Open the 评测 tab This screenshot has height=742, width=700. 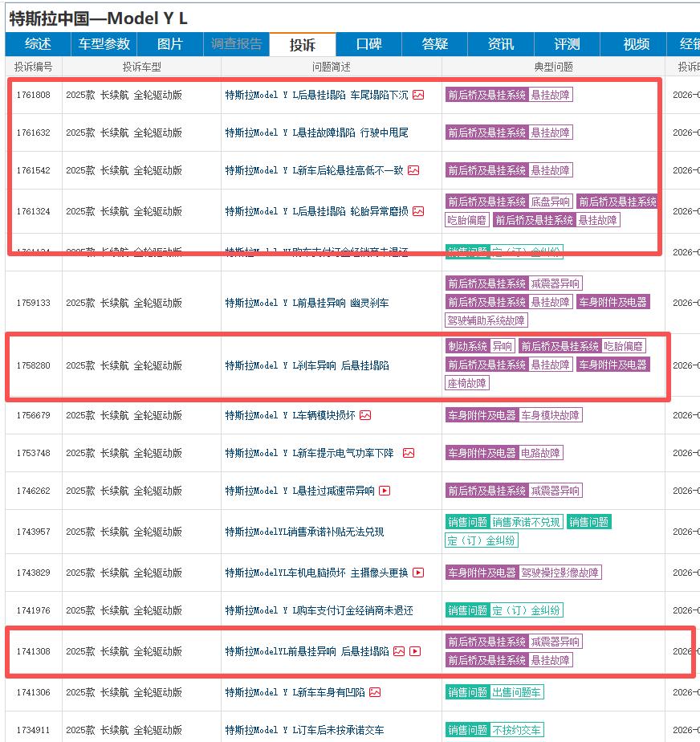(567, 44)
